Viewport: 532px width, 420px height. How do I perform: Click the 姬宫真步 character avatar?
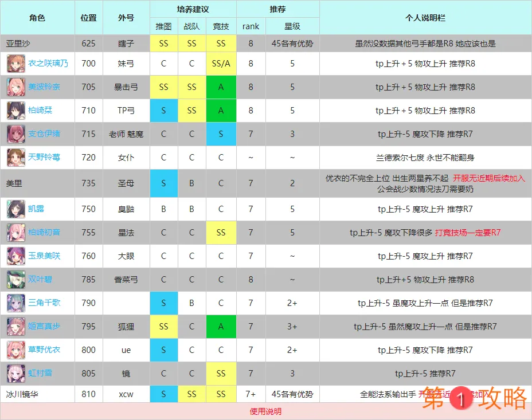16,326
